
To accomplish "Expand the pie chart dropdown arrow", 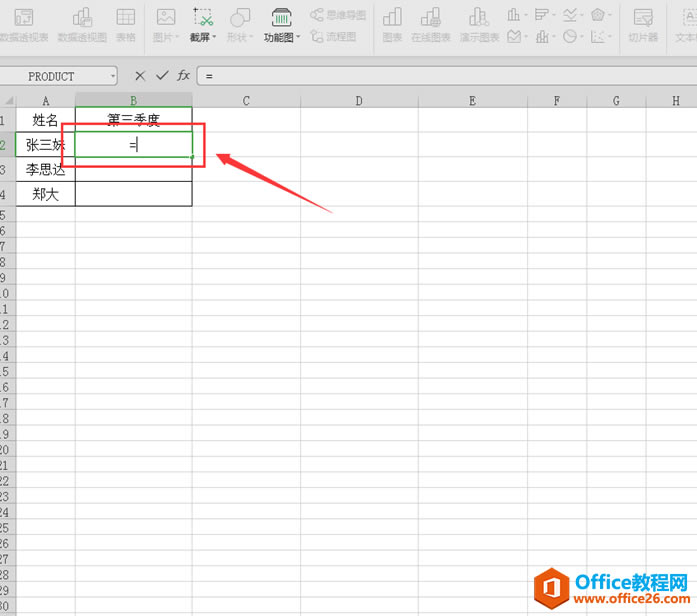I will click(582, 36).
